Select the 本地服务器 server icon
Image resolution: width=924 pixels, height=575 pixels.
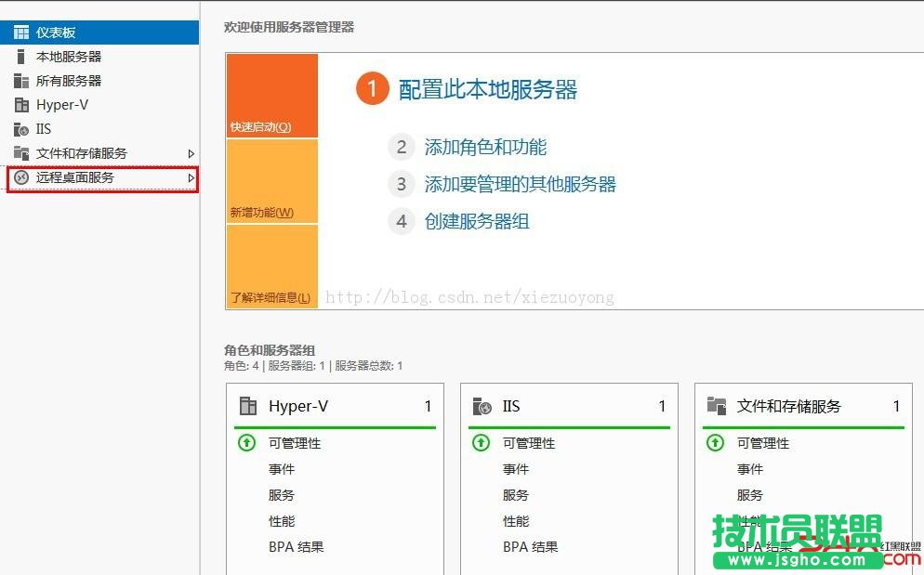[20, 56]
